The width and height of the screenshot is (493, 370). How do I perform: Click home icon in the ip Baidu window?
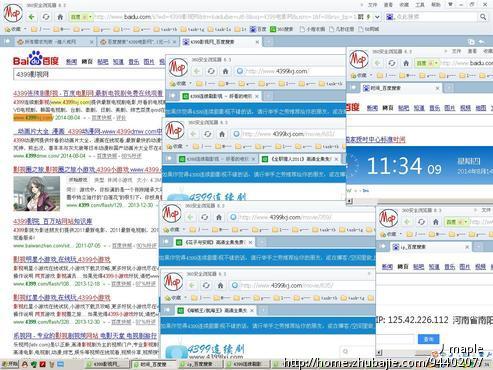(x=436, y=222)
